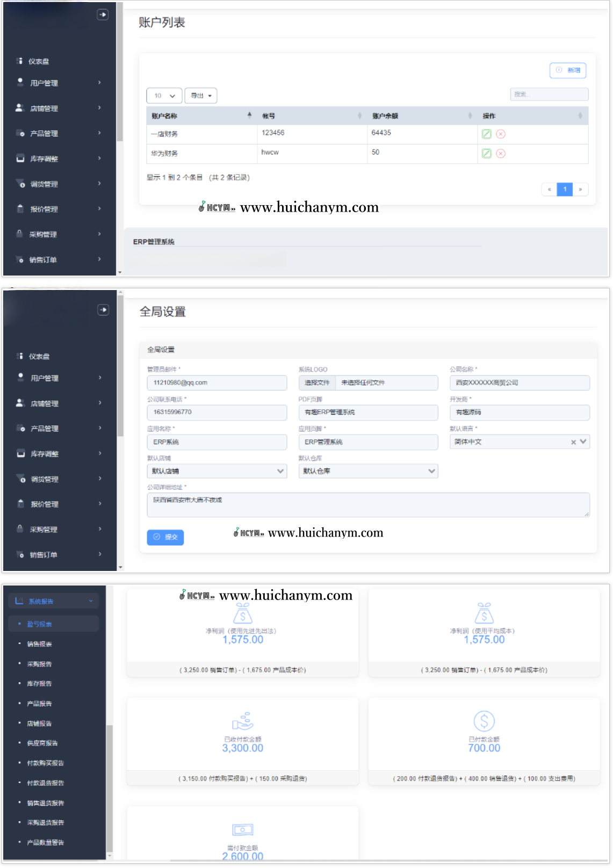Select 库存报告 from the reports menu
Viewport: 613px width, 868px height.
[x=40, y=684]
